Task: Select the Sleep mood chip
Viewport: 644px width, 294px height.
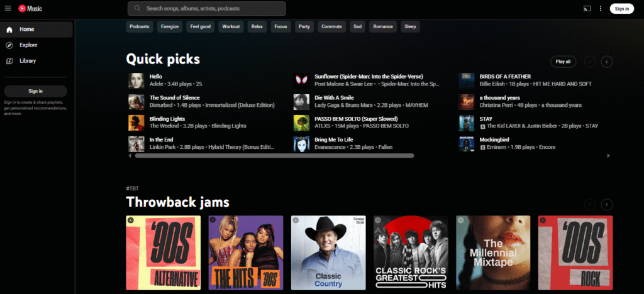Action: 410,26
